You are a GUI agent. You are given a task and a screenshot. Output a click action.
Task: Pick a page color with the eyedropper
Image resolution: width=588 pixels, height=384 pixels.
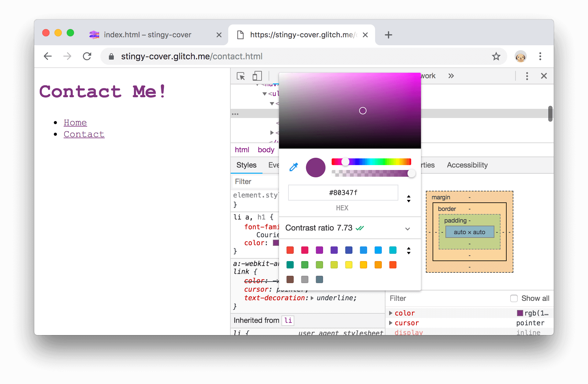click(x=294, y=167)
